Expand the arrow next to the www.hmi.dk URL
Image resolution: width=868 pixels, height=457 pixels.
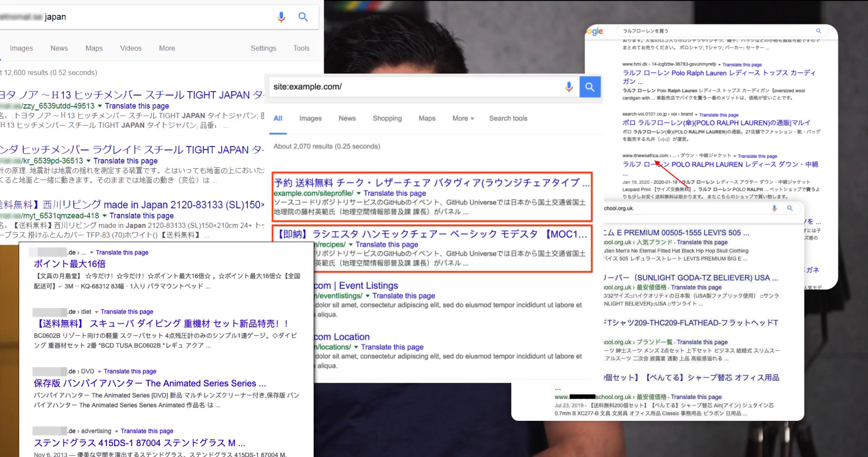click(719, 65)
